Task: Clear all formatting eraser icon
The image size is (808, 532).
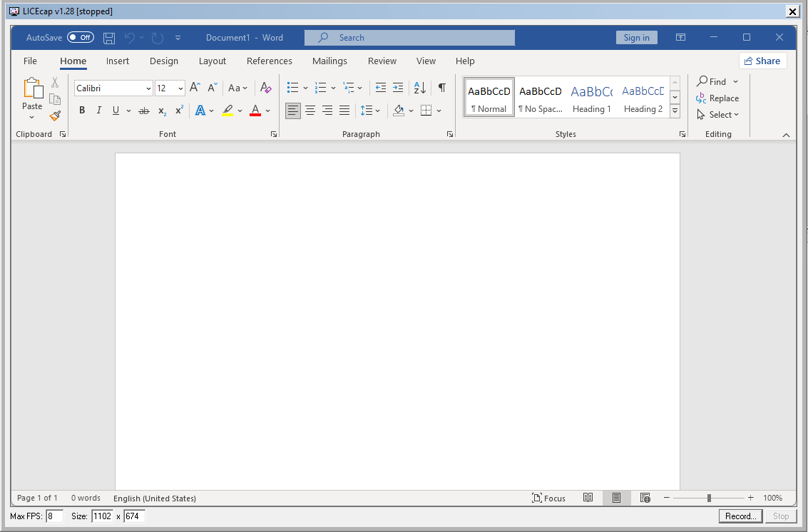Action: 265,88
